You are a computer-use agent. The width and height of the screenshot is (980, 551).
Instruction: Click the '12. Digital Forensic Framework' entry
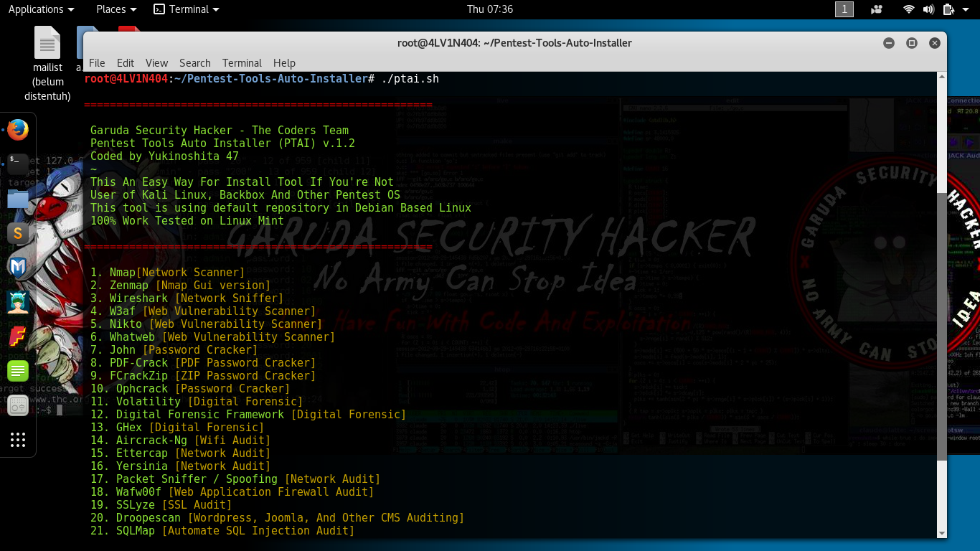(x=248, y=415)
